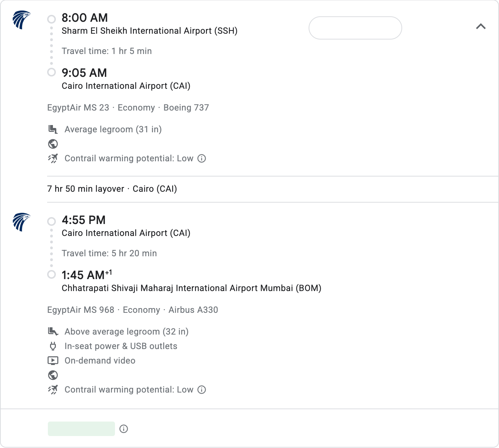The height and width of the screenshot is (448, 499).
Task: Click EgyptAir logo beside the 8:00 AM flight
Action: 21,20
